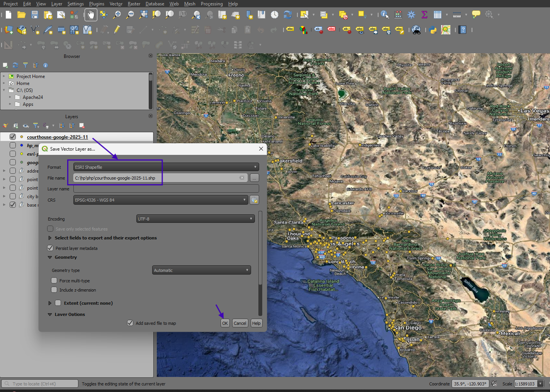Click the Refresh map icon

[x=288, y=15]
